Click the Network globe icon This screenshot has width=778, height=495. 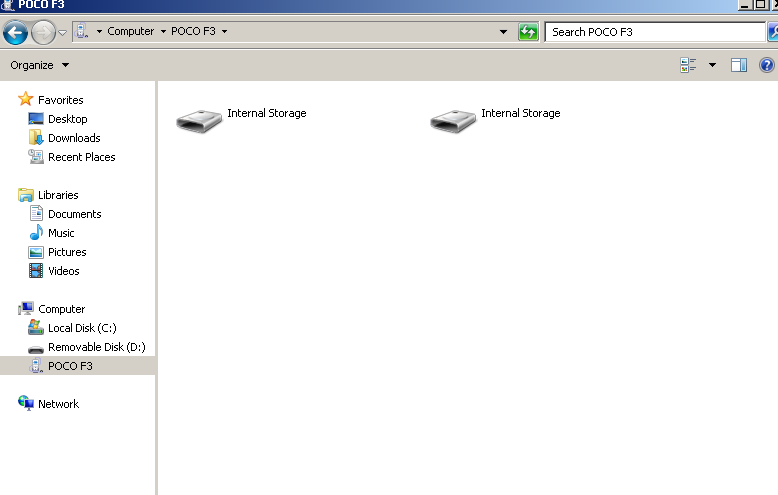tap(25, 403)
